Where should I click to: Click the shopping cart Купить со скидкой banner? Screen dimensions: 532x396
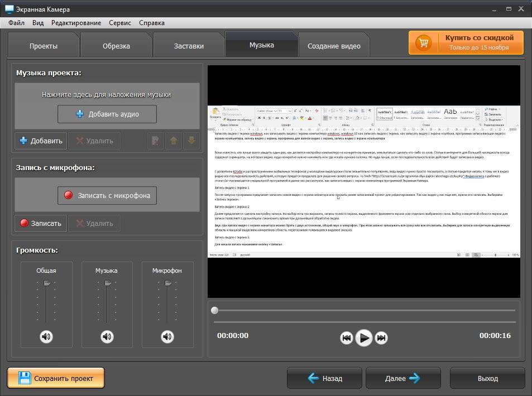[466, 43]
